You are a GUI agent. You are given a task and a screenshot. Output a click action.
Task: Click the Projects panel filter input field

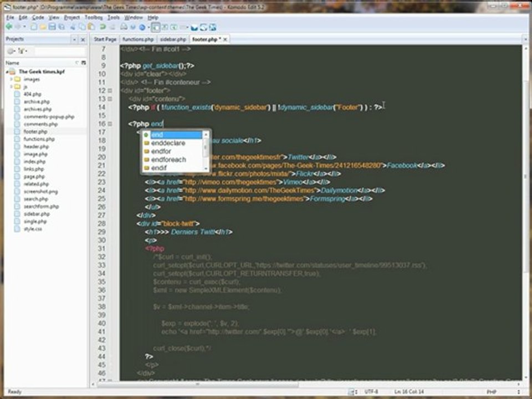[60, 51]
